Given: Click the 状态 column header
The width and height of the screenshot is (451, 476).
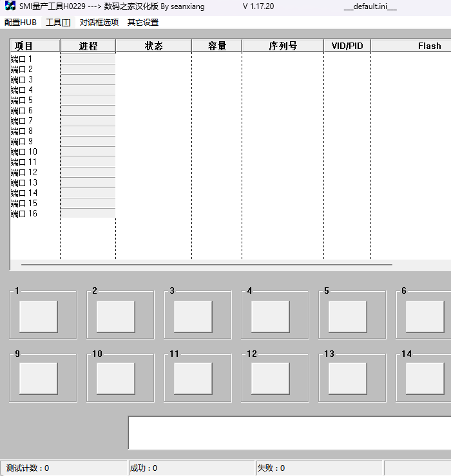Looking at the screenshot, I should pyautogui.click(x=153, y=46).
